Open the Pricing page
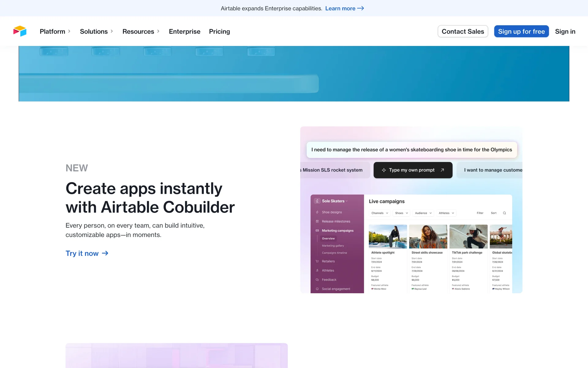The image size is (588, 368). (x=219, y=31)
